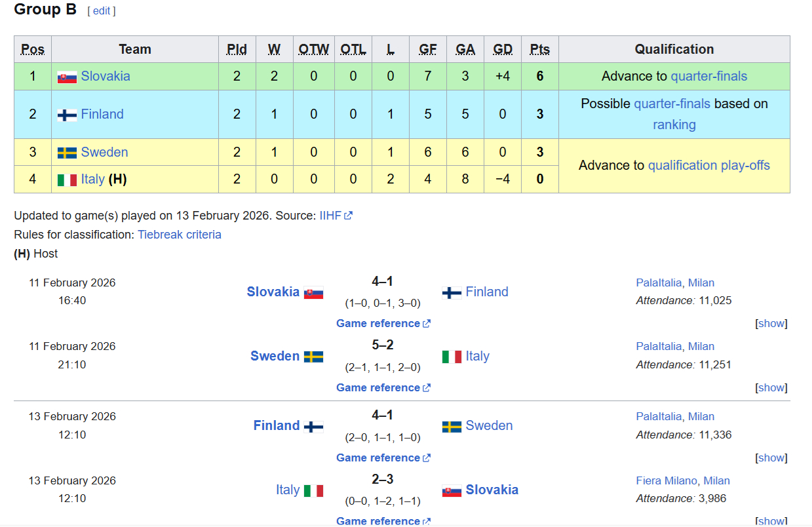Click the external link icon beside IIHF source
The width and height of the screenshot is (812, 527).
348,216
